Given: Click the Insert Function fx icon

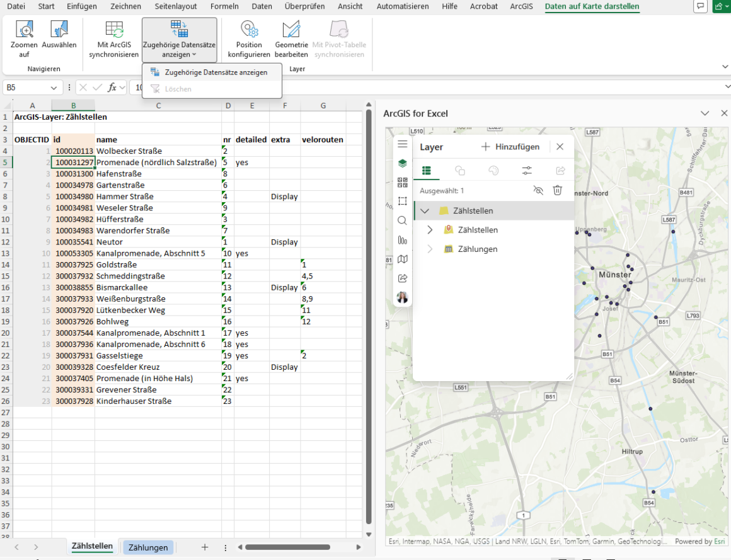Looking at the screenshot, I should pos(112,88).
